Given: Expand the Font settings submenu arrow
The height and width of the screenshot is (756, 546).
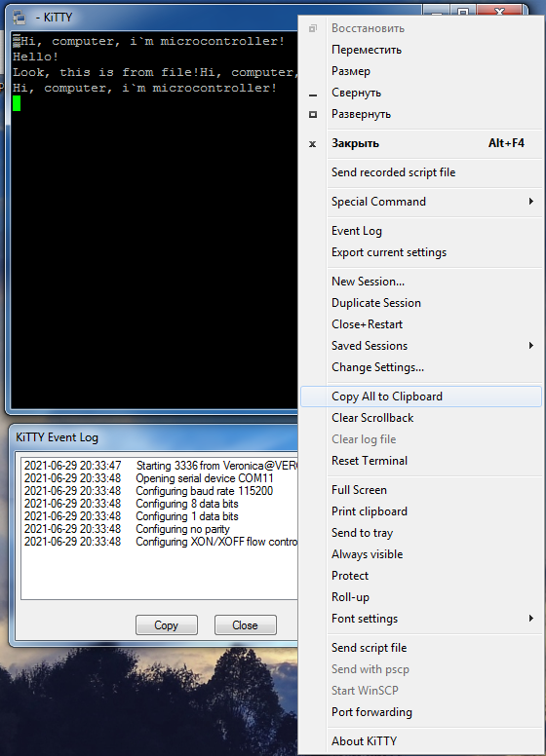Looking at the screenshot, I should coord(531,618).
